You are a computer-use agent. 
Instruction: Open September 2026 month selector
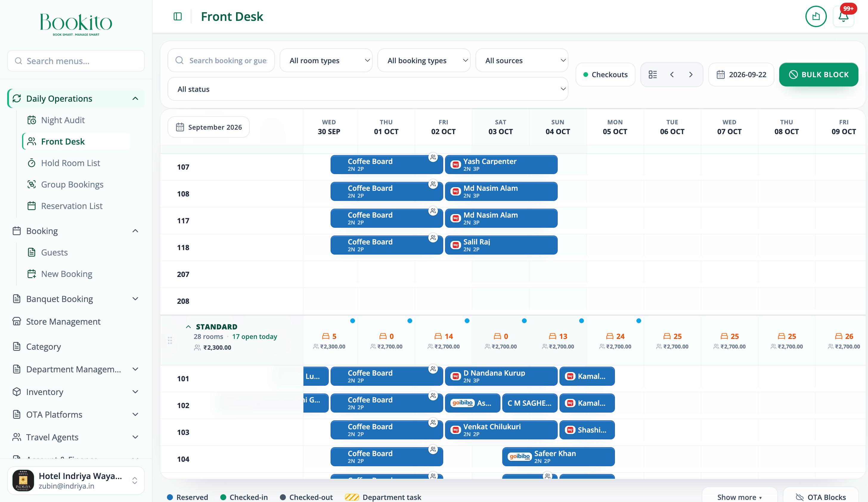click(209, 127)
